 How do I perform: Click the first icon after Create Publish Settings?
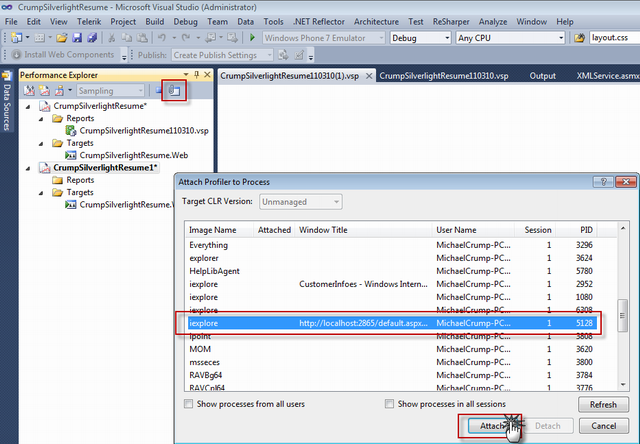pyautogui.click(x=283, y=55)
